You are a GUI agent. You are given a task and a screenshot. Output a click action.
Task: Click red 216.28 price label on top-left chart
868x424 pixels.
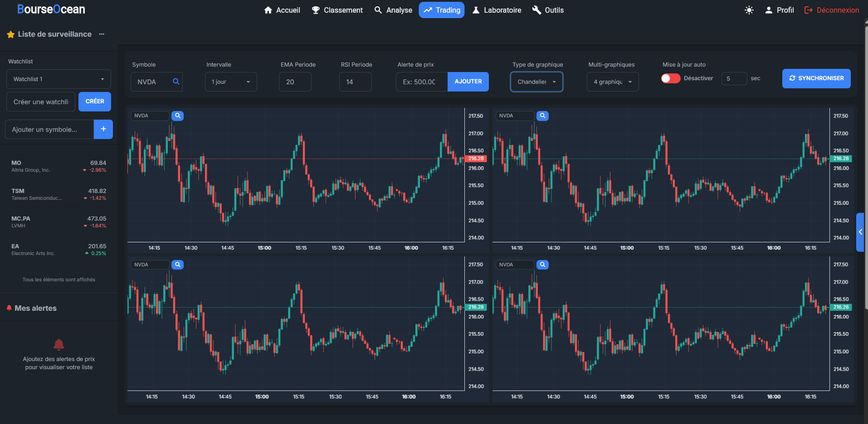tap(476, 159)
